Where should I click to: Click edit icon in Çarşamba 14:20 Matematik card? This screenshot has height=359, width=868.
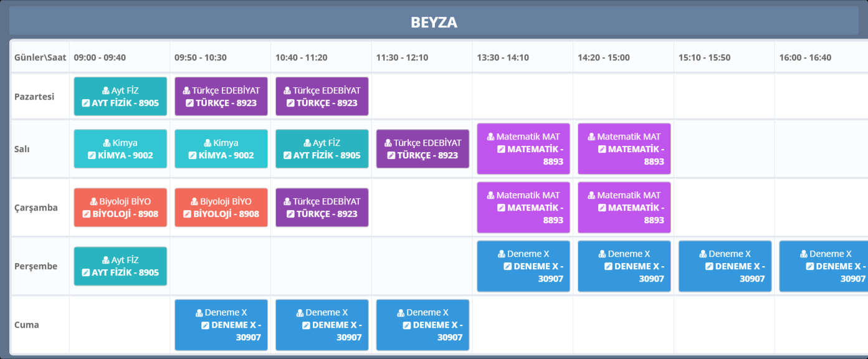click(x=603, y=208)
